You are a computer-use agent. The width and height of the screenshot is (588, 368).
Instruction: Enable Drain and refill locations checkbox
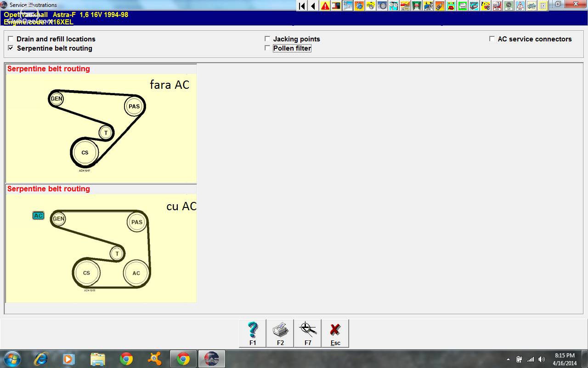(x=11, y=39)
